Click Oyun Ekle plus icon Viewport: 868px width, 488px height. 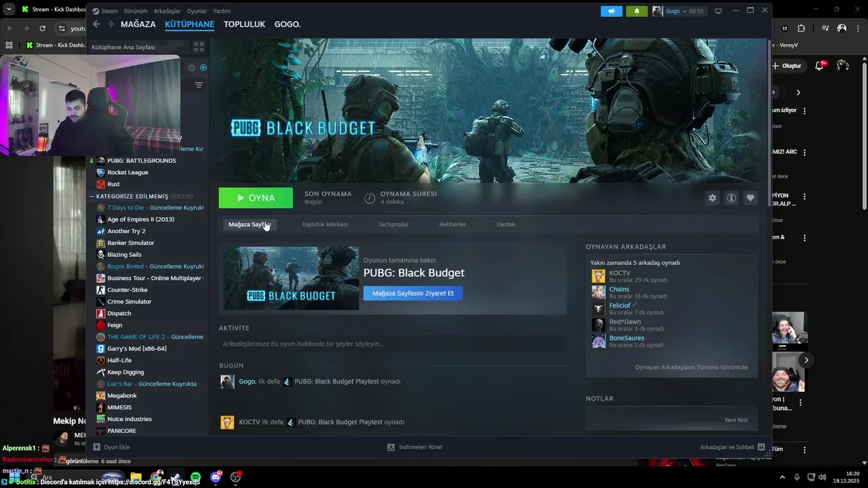97,447
